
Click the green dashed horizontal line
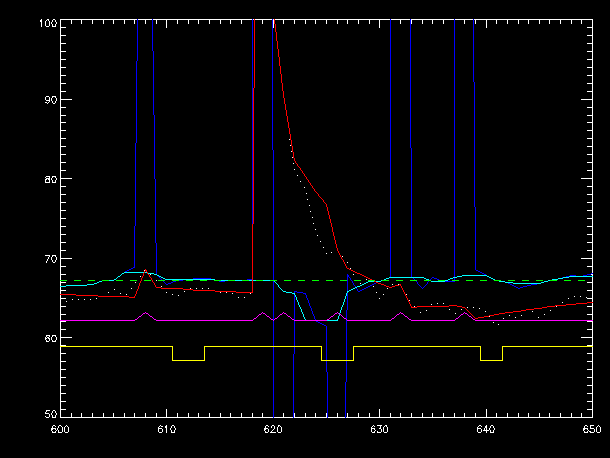tap(327, 281)
